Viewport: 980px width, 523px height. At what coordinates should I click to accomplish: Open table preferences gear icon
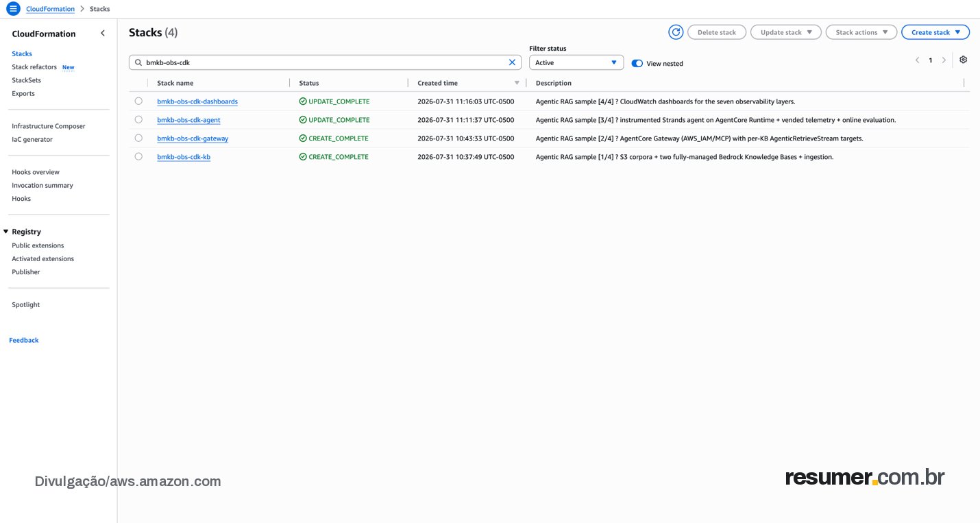pyautogui.click(x=963, y=60)
